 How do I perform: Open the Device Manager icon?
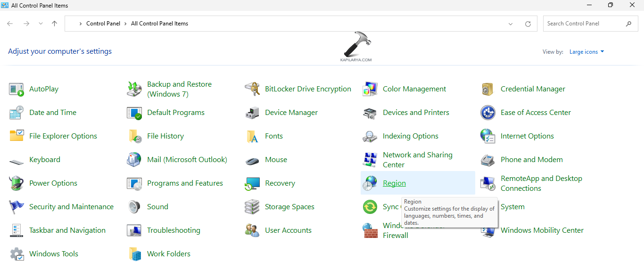click(252, 113)
